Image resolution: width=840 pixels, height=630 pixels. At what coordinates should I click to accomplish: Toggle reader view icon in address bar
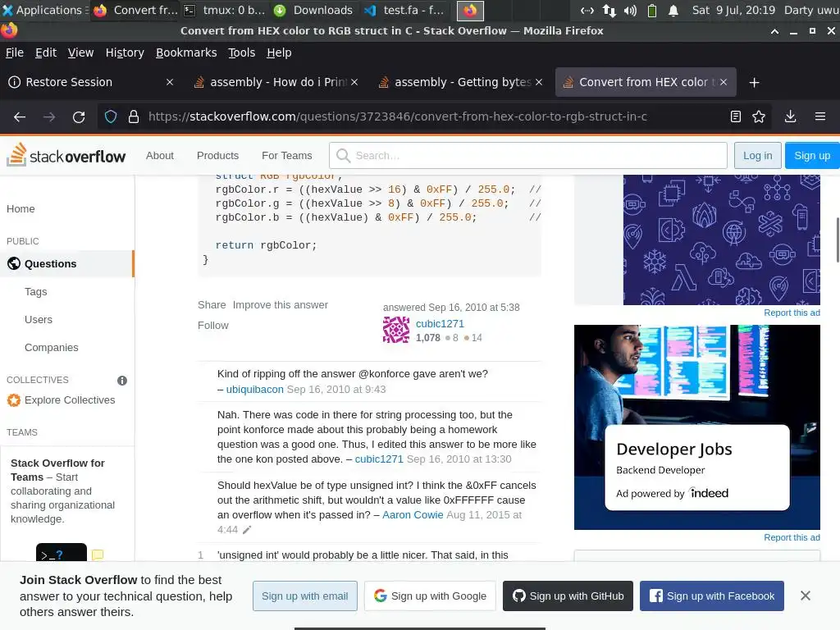click(x=736, y=116)
